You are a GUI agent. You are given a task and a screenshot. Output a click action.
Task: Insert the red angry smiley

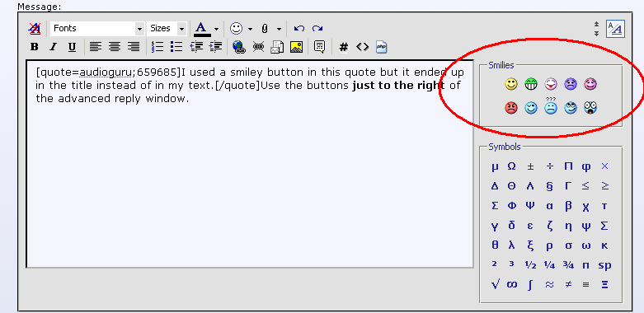pos(511,108)
